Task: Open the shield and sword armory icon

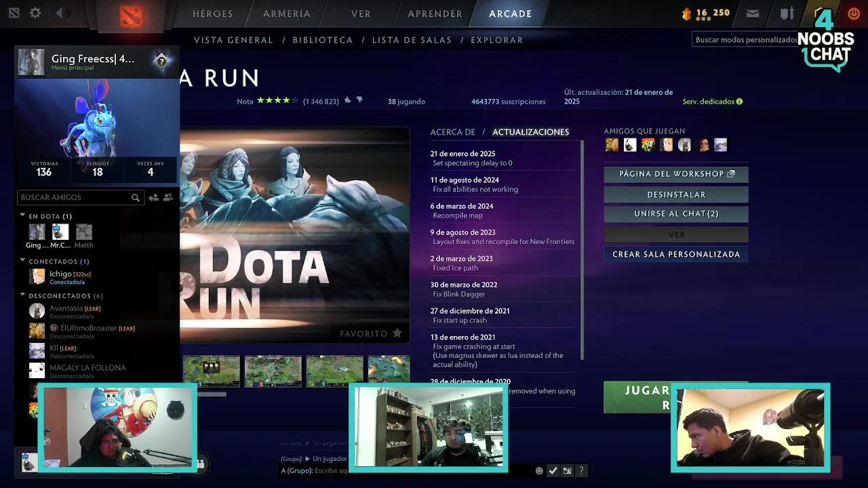Action: (x=787, y=14)
